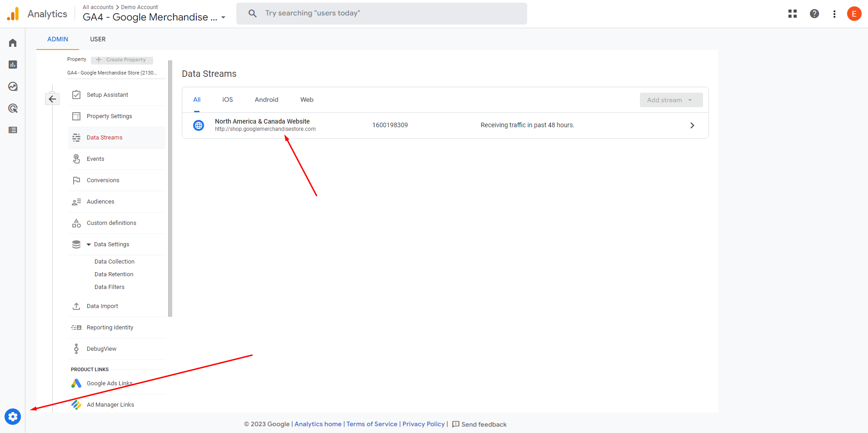Open the All accounts breadcrumb
The height and width of the screenshot is (433, 868).
click(x=98, y=7)
